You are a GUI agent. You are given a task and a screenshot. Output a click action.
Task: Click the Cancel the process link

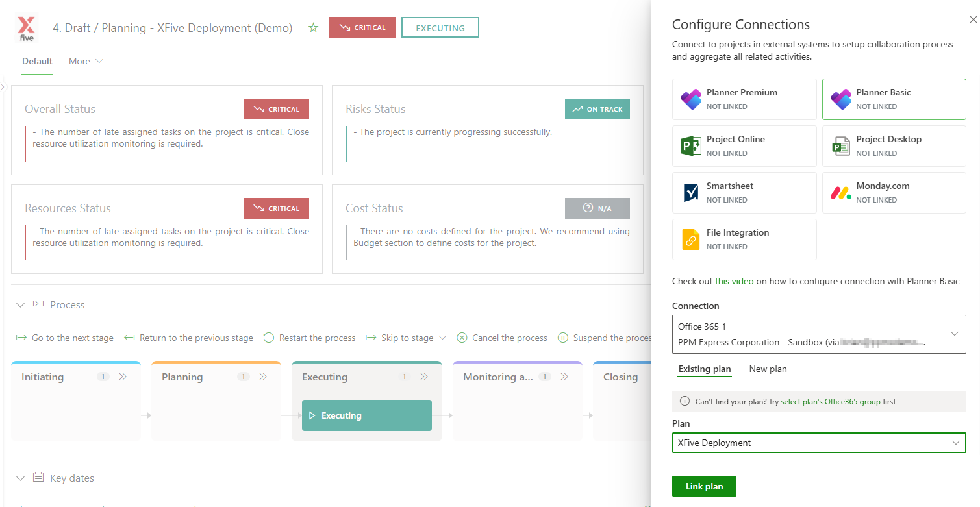(x=510, y=338)
